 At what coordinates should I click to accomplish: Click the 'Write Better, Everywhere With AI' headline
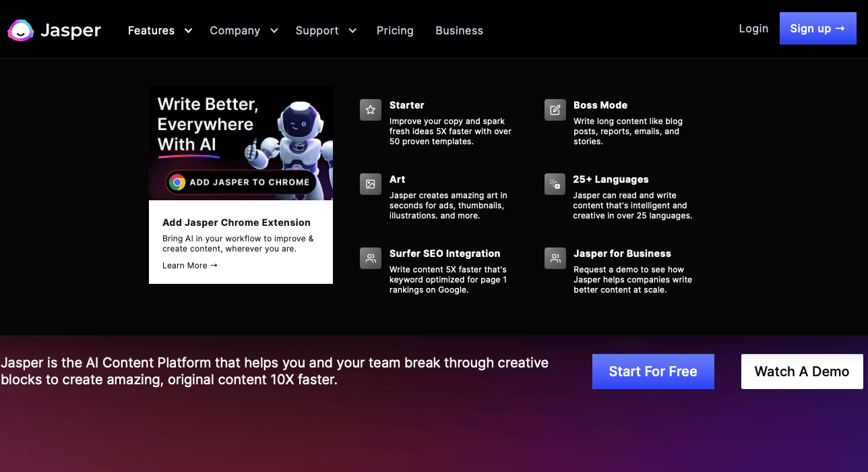[208, 124]
